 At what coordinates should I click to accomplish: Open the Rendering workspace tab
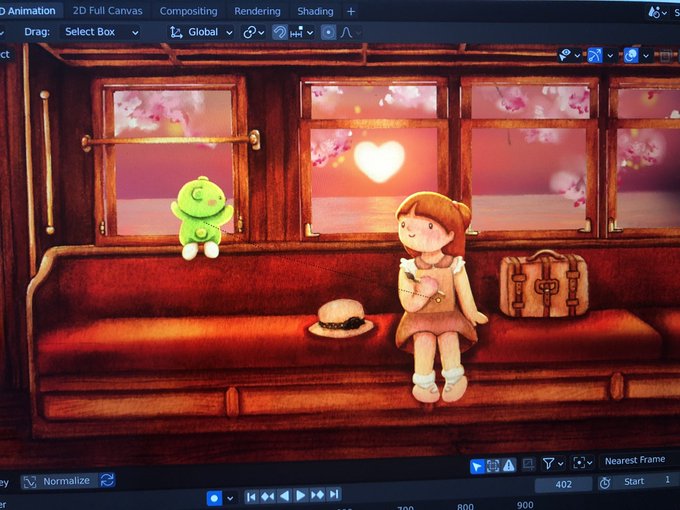click(x=257, y=11)
